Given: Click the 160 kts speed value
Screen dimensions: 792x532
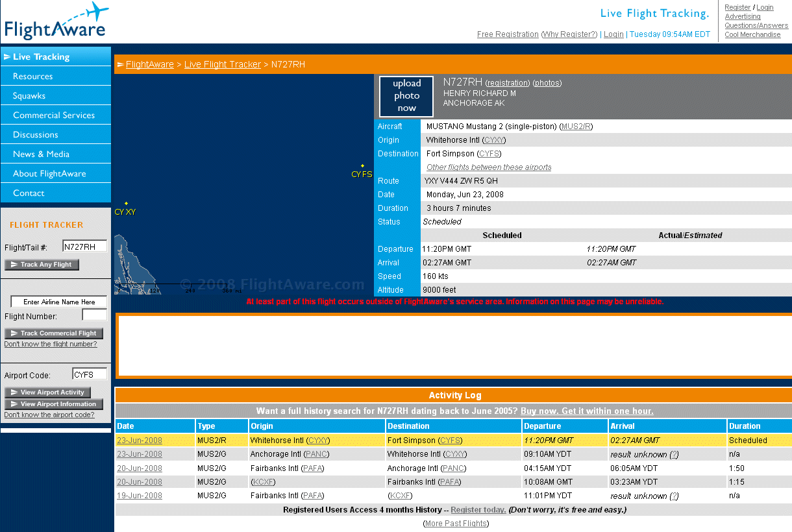Looking at the screenshot, I should click(x=435, y=276).
